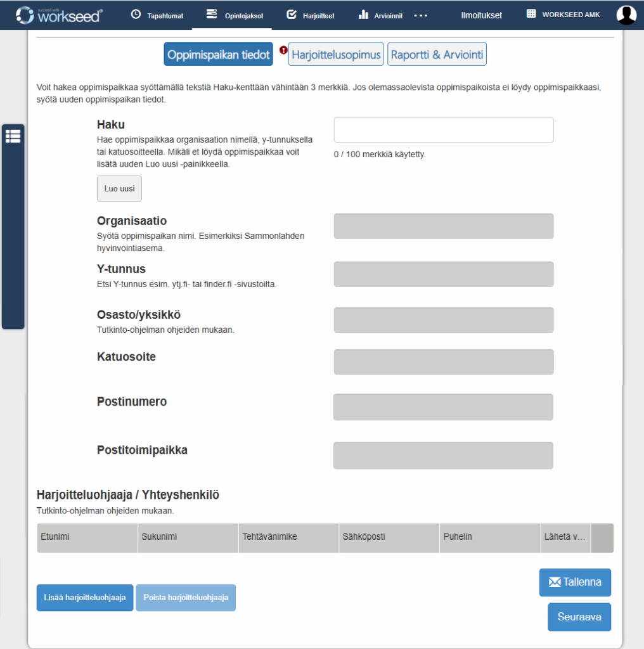Click the Arvioinnit bar chart icon
This screenshot has width=644, height=649.
[363, 15]
